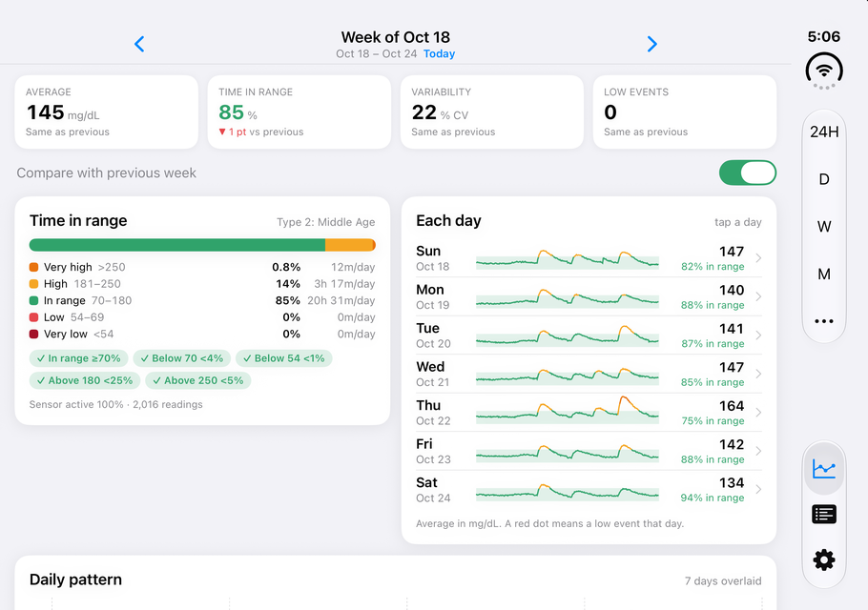Tap the Low red color swatch
The image size is (868, 610).
(x=33, y=317)
